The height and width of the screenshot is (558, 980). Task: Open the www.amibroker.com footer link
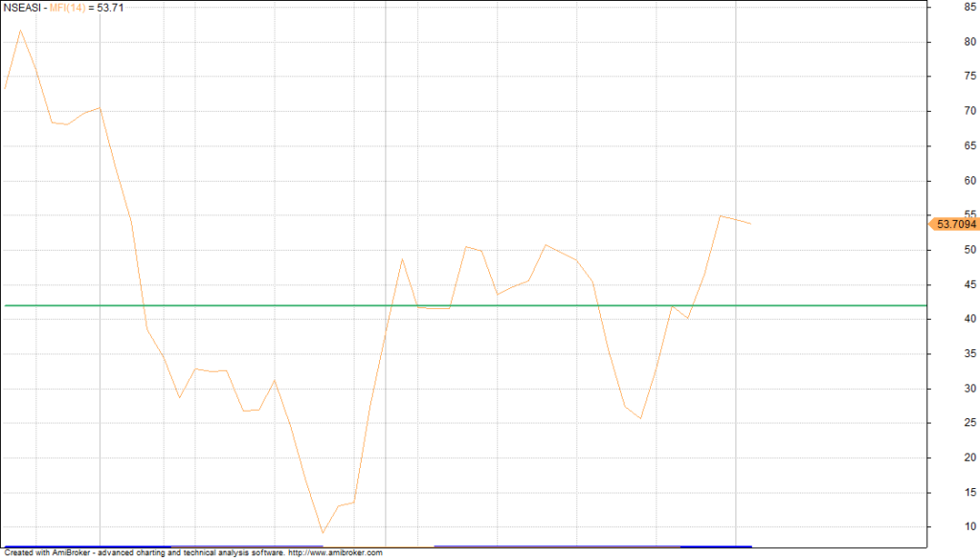[336, 553]
